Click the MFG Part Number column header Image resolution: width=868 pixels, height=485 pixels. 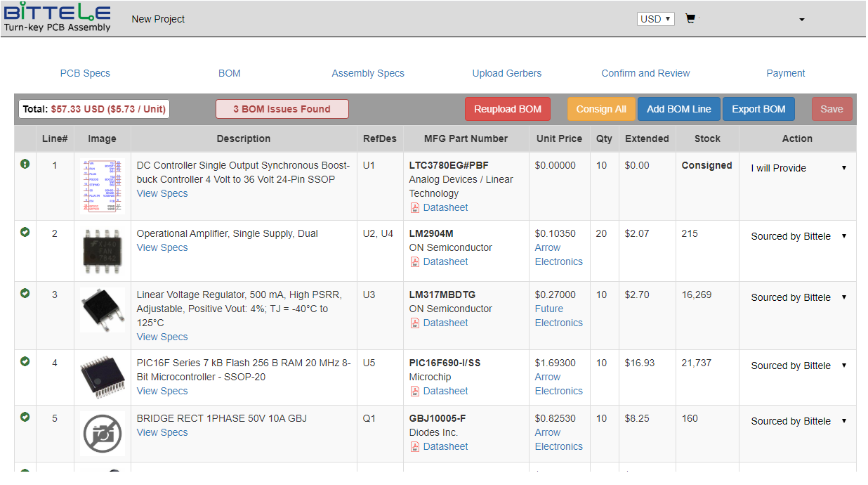tap(466, 138)
